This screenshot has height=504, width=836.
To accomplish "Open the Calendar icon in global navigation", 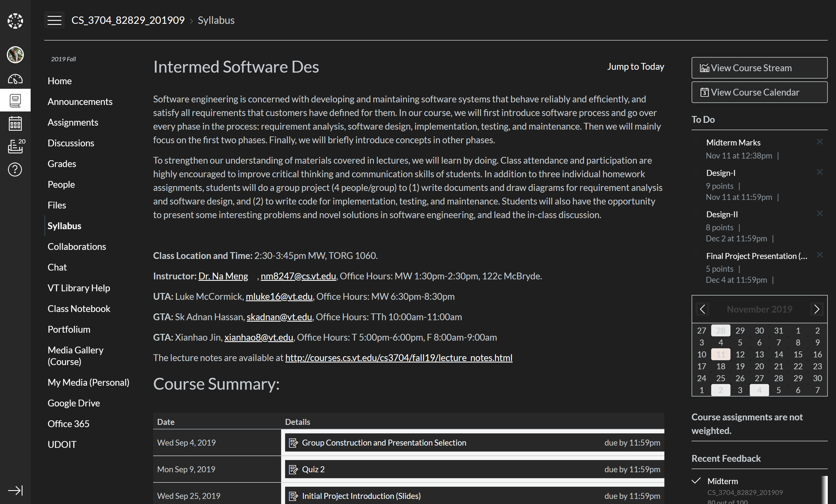I will tap(15, 123).
